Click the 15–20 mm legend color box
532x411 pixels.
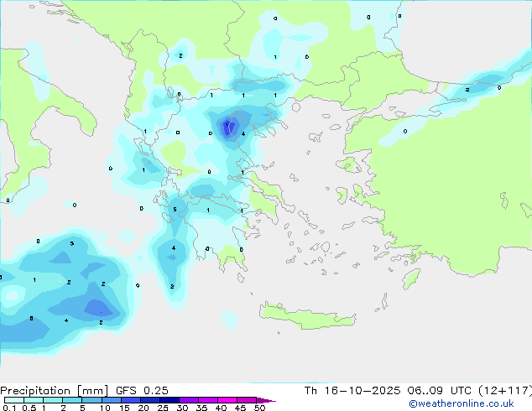pos(131,400)
